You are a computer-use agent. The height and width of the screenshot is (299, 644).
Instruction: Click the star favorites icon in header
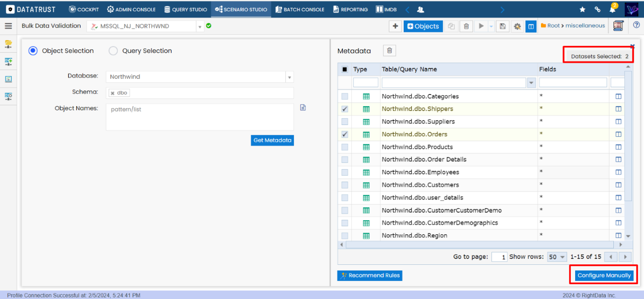tap(582, 9)
